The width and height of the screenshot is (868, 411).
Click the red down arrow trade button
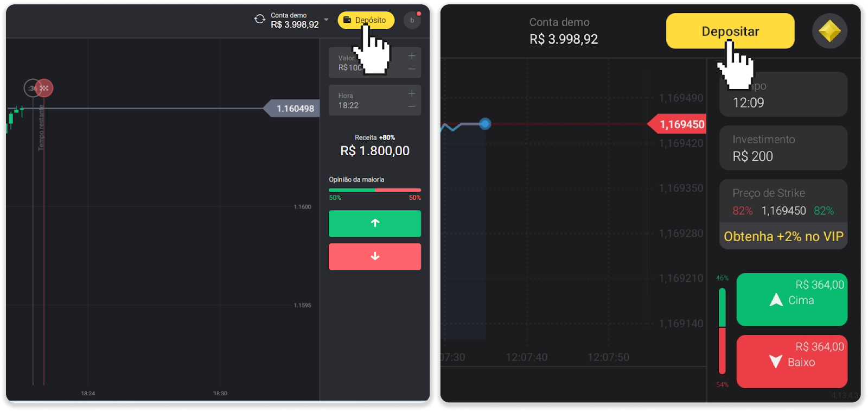click(374, 256)
